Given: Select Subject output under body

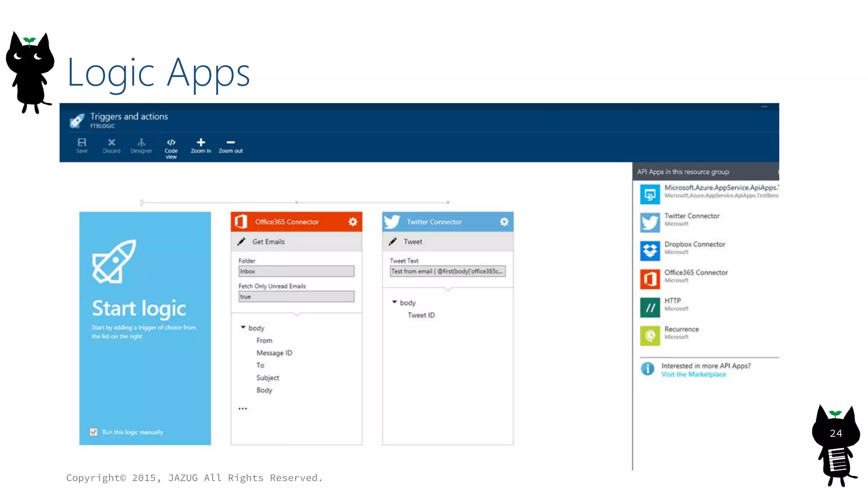Looking at the screenshot, I should point(267,378).
